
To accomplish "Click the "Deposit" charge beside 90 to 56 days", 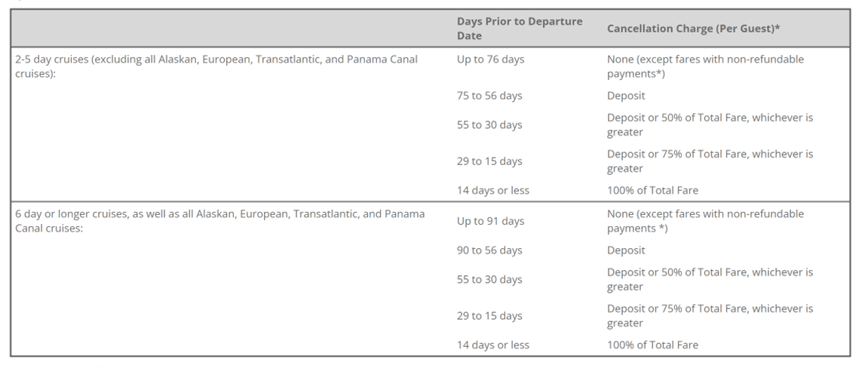I will click(x=625, y=250).
